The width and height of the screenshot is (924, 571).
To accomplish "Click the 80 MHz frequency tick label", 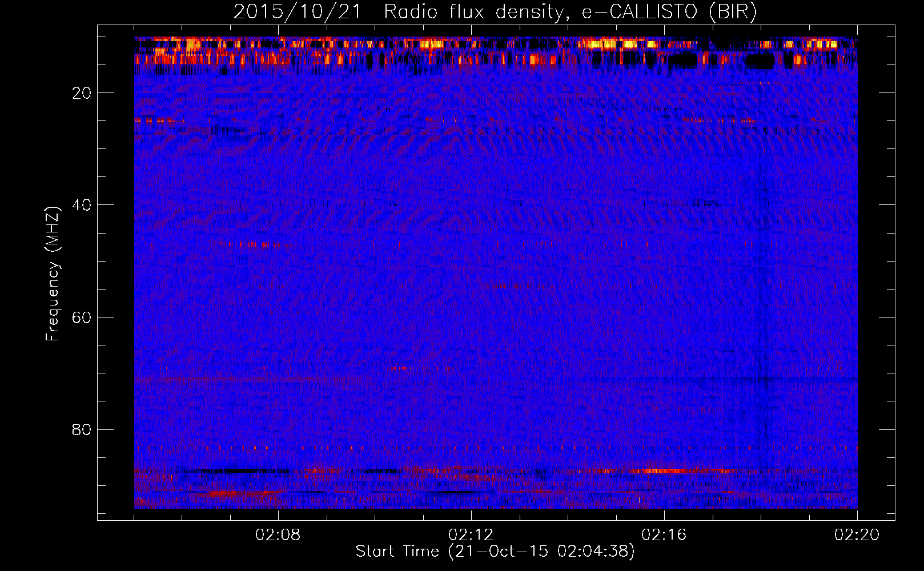I will tap(82, 429).
